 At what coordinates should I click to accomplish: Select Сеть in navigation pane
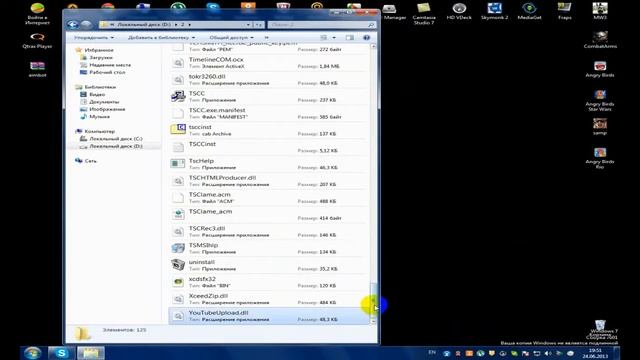coord(90,161)
